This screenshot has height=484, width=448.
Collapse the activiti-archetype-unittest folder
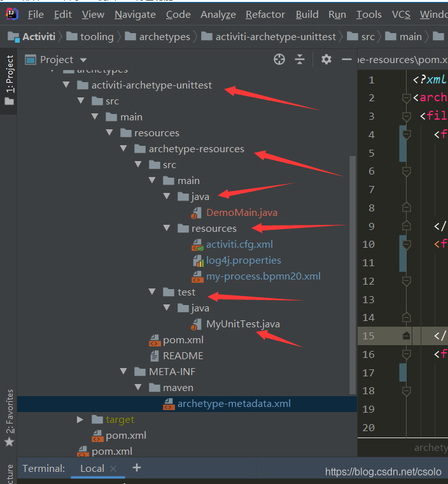[x=66, y=85]
